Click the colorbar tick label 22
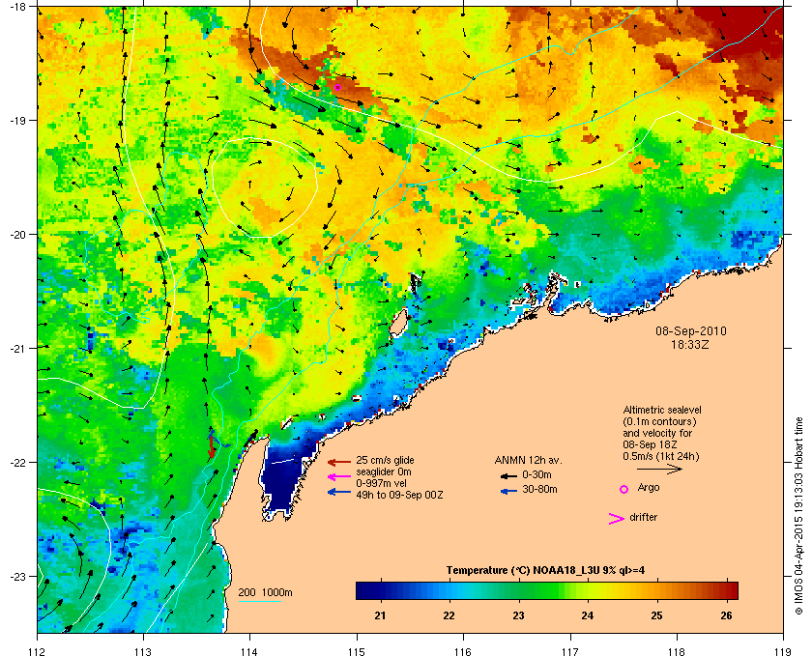The image size is (812, 657). pos(449,615)
